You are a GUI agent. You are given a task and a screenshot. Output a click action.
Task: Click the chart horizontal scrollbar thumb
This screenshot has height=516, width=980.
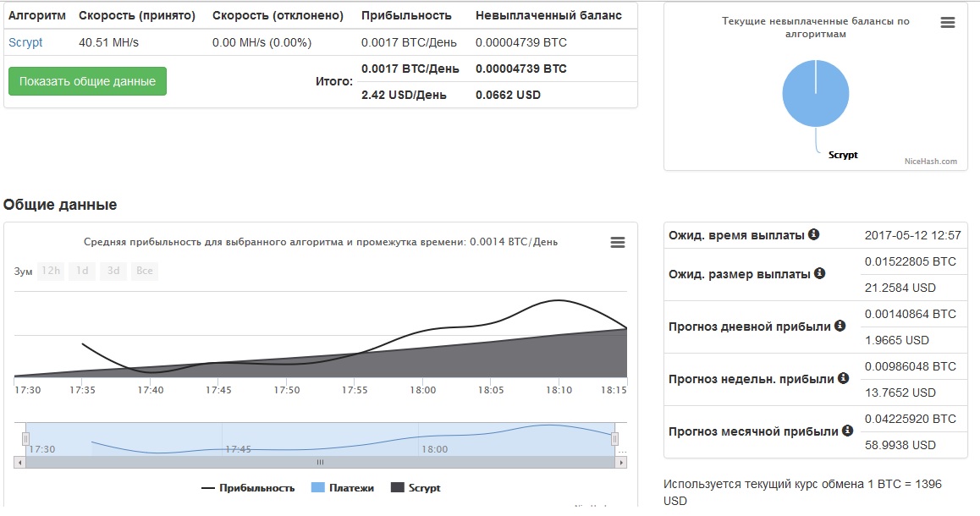tap(320, 463)
